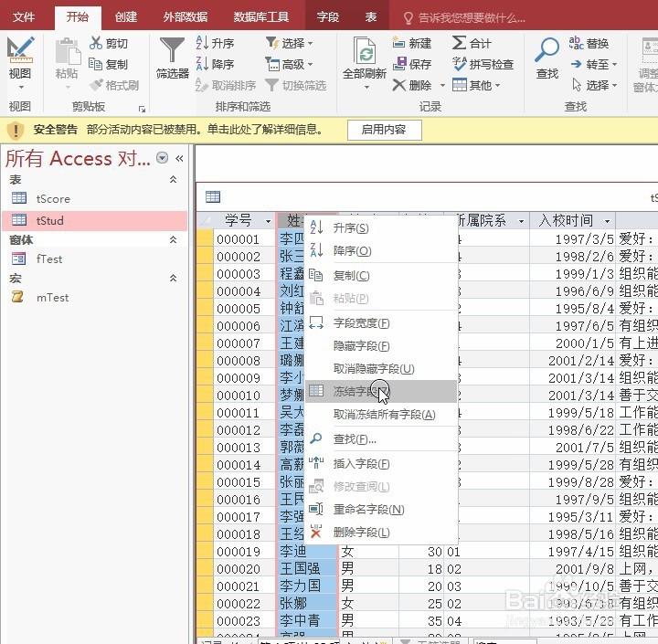Choose 字段宽度(F) in context menu
Viewport: 658px width, 644px height.
coord(380,323)
